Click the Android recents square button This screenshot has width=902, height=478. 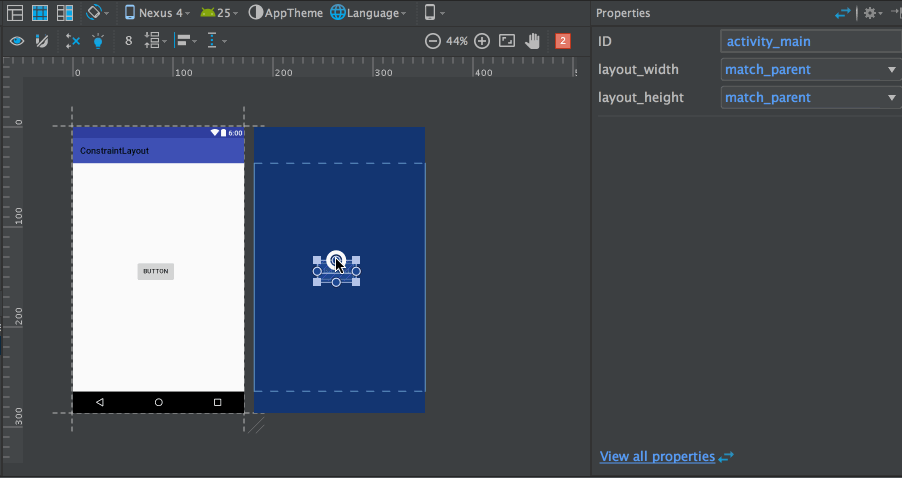(x=217, y=402)
